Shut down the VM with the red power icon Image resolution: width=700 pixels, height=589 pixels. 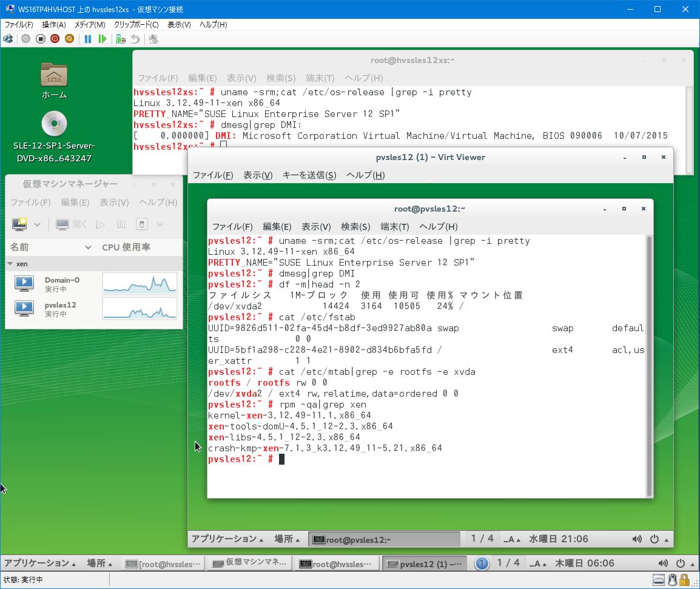(55, 39)
